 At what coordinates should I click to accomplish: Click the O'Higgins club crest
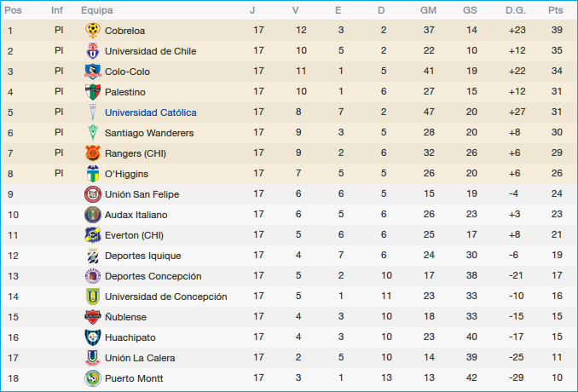coord(92,173)
